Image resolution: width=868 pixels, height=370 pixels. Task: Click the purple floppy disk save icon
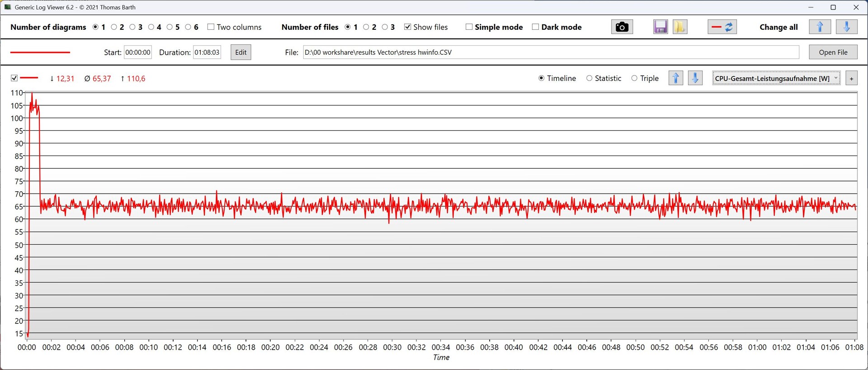click(660, 27)
